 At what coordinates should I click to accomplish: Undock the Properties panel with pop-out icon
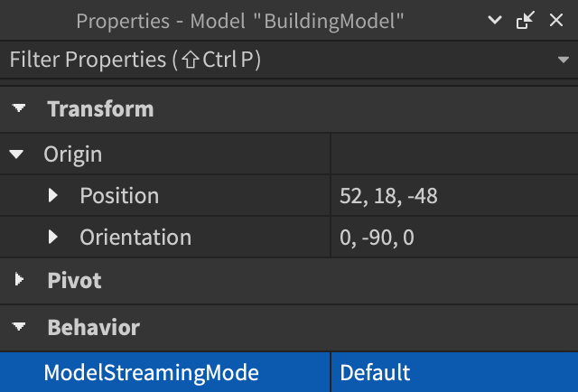point(525,21)
